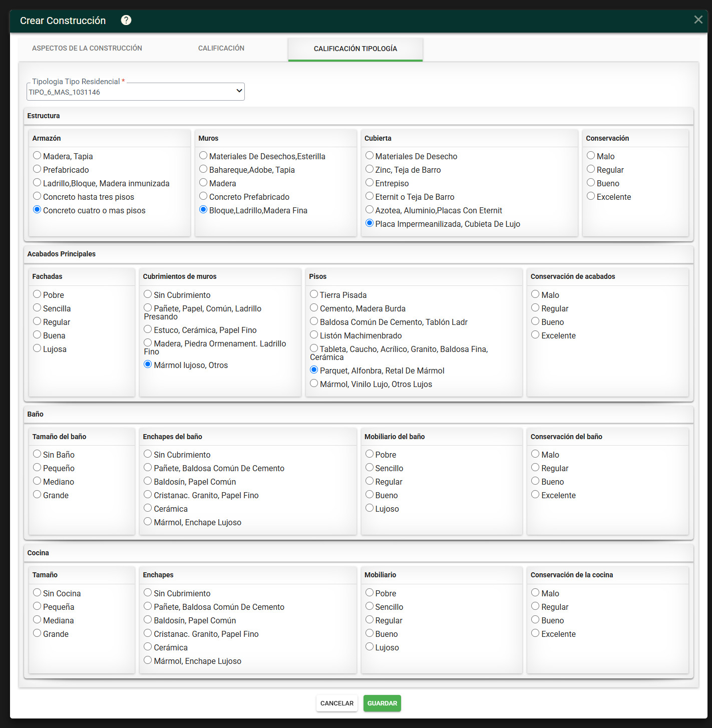Pick Grande for Tamaño del baño
Screen dimensions: 712x728
[x=37, y=495]
